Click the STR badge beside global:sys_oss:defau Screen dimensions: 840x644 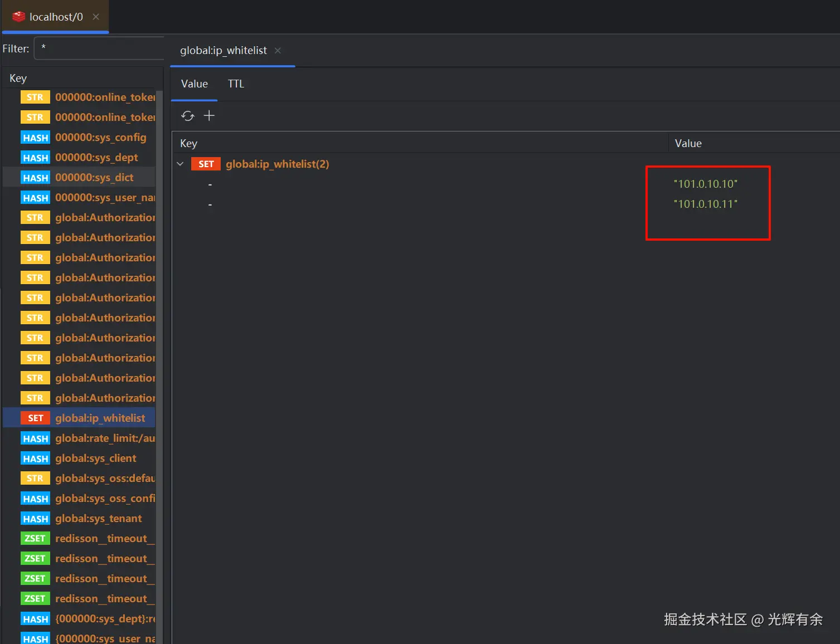click(35, 478)
